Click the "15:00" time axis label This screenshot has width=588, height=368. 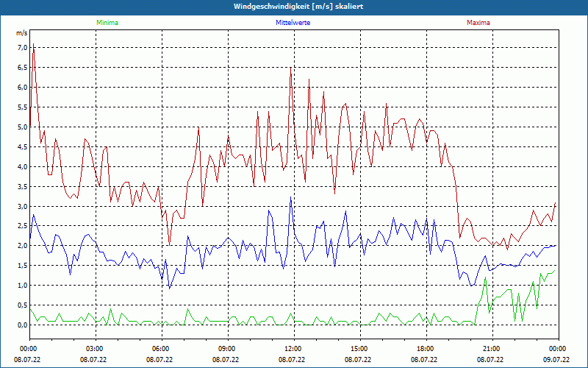coord(360,349)
